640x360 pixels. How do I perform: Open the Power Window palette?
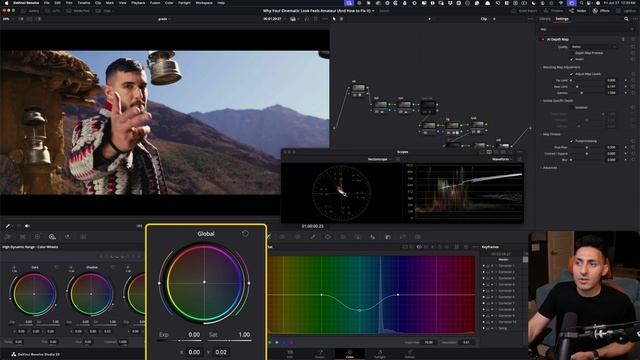click(x=328, y=237)
